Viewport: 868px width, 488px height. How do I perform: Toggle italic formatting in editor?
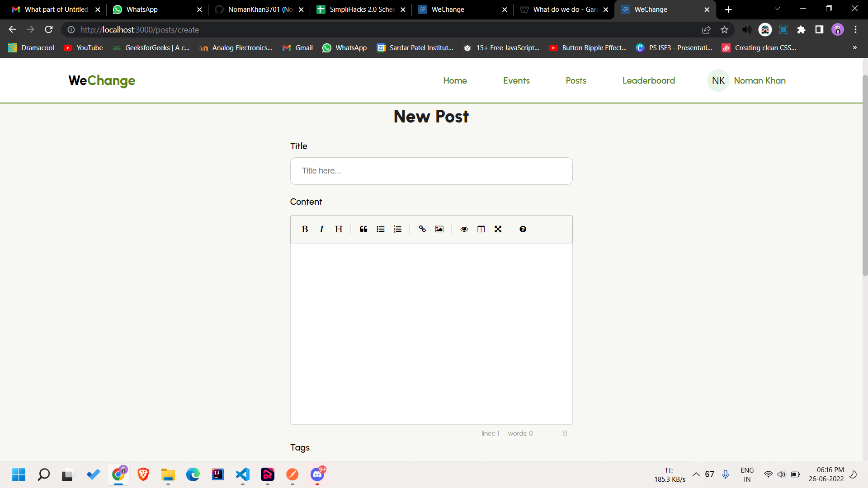click(321, 229)
